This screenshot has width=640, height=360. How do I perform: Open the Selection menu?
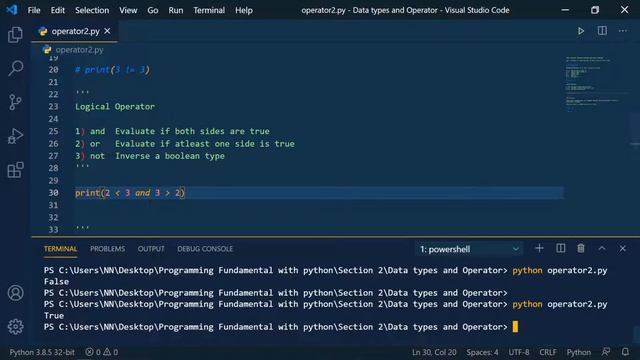(92, 10)
